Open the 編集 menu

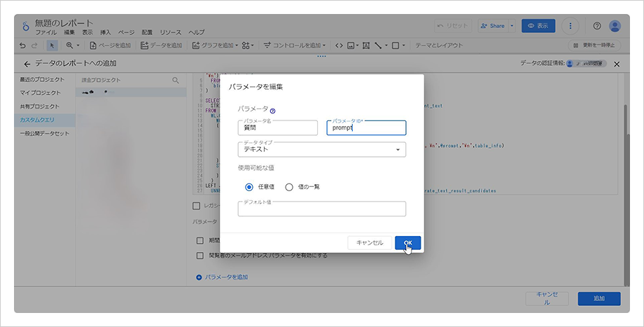click(69, 32)
